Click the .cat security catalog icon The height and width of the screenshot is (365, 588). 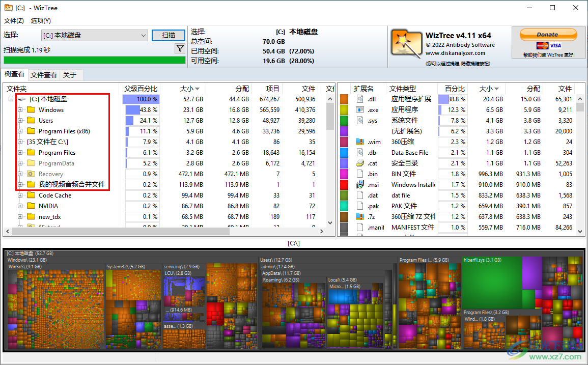click(360, 163)
